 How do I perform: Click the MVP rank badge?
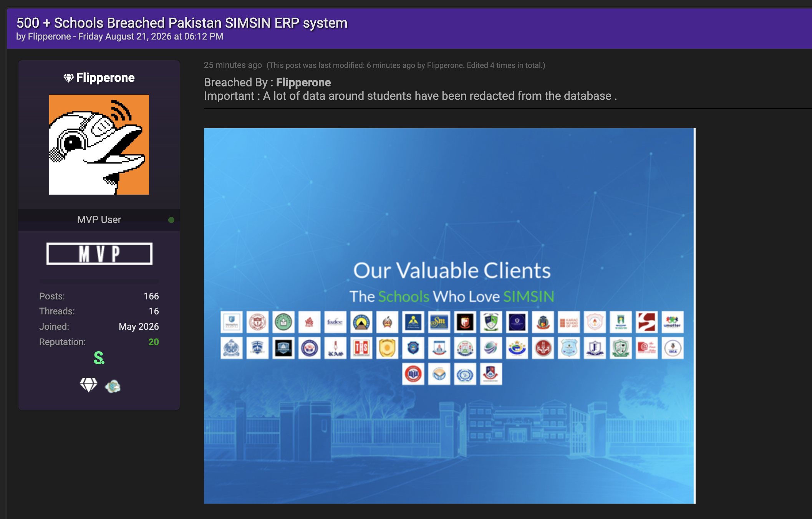click(99, 254)
